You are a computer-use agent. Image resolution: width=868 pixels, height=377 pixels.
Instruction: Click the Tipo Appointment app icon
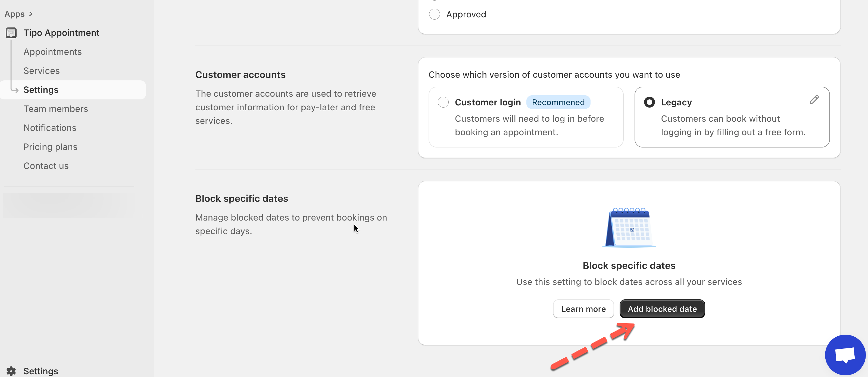point(11,33)
